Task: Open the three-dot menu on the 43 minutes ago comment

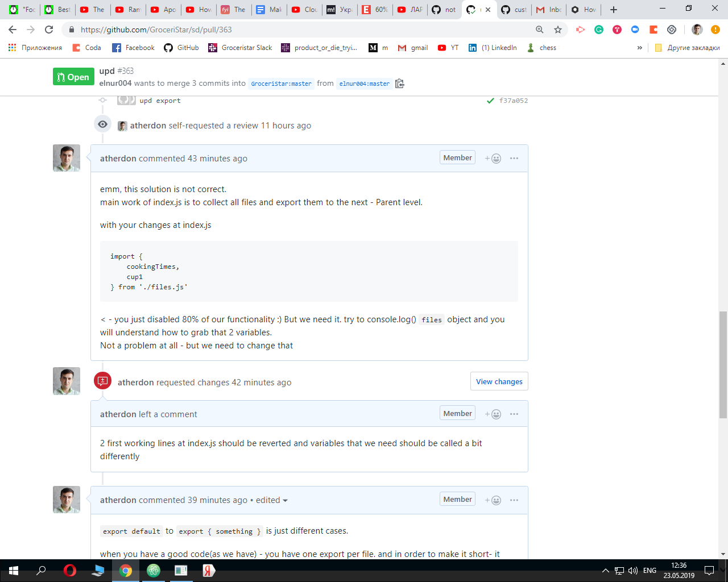Action: pos(514,159)
